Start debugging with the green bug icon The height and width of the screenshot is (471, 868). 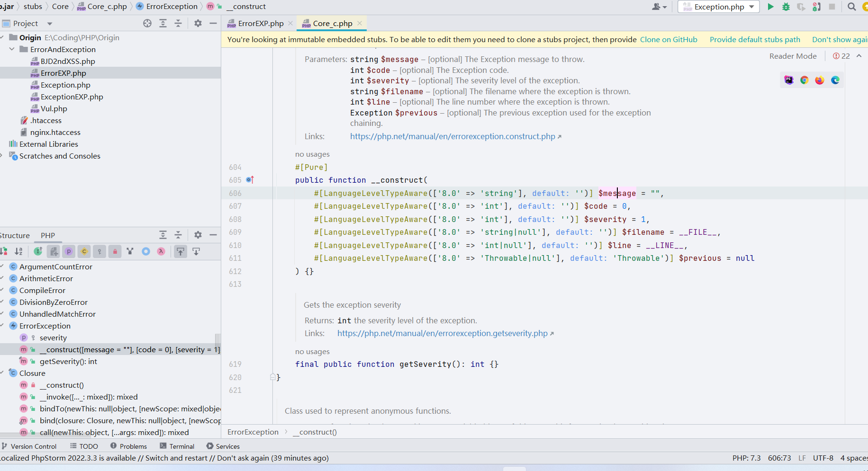(786, 7)
